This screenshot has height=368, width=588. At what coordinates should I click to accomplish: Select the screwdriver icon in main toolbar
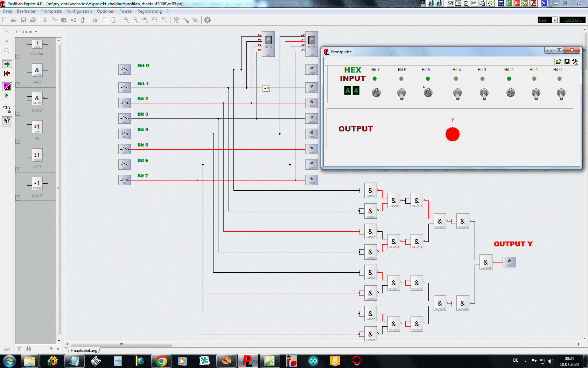[186, 20]
